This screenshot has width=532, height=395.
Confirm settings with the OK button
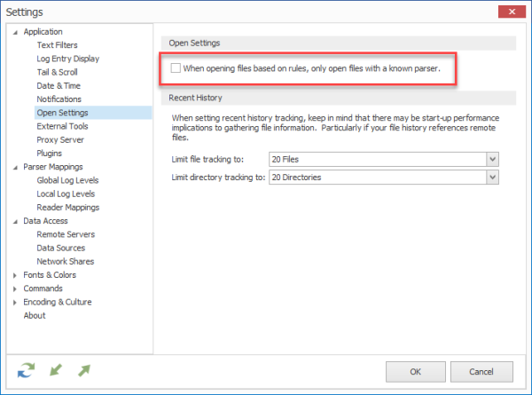click(415, 372)
